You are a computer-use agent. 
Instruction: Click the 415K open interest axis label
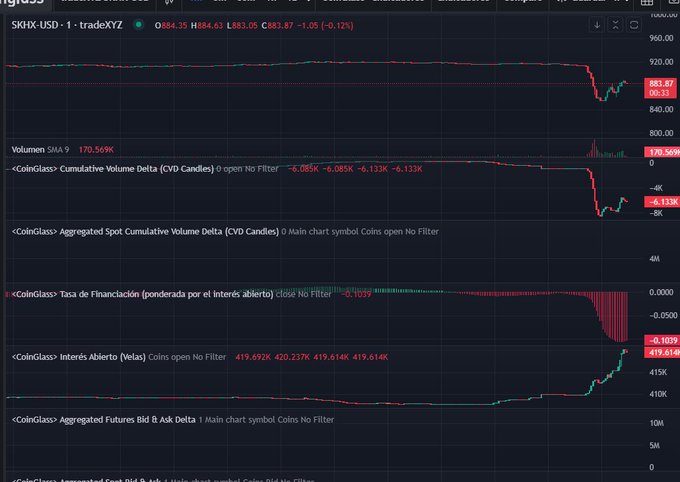tap(658, 372)
